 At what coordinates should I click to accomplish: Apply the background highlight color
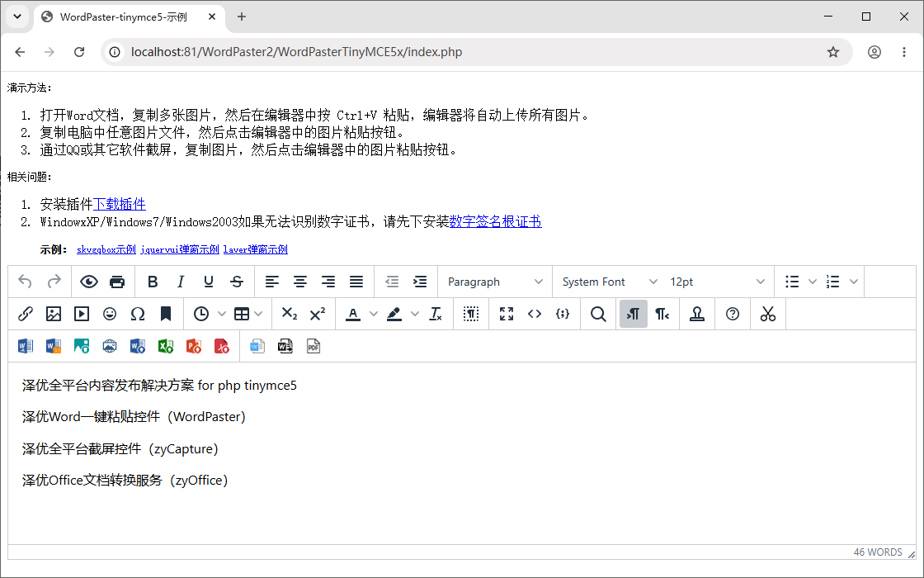pyautogui.click(x=394, y=314)
